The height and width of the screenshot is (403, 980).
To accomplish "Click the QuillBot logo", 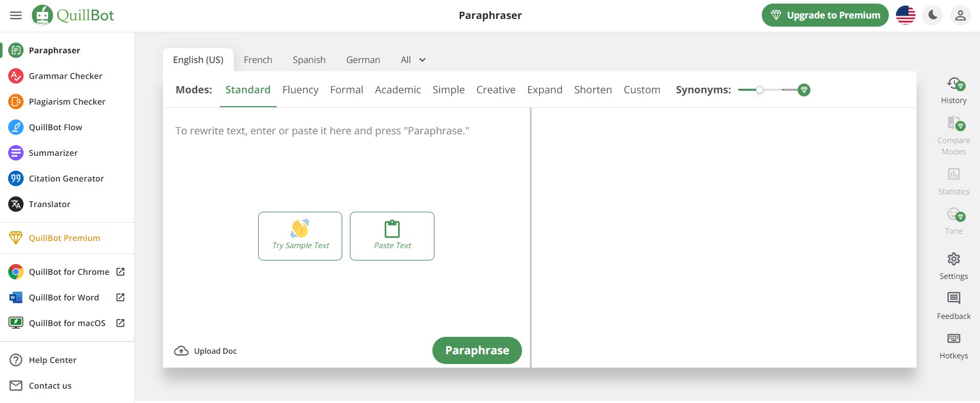I will [x=73, y=15].
